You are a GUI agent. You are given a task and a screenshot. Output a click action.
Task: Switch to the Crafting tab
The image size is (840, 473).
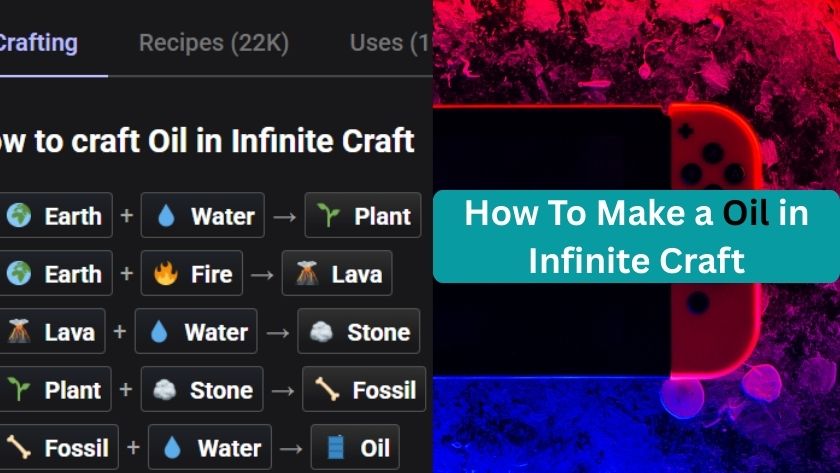[x=39, y=43]
